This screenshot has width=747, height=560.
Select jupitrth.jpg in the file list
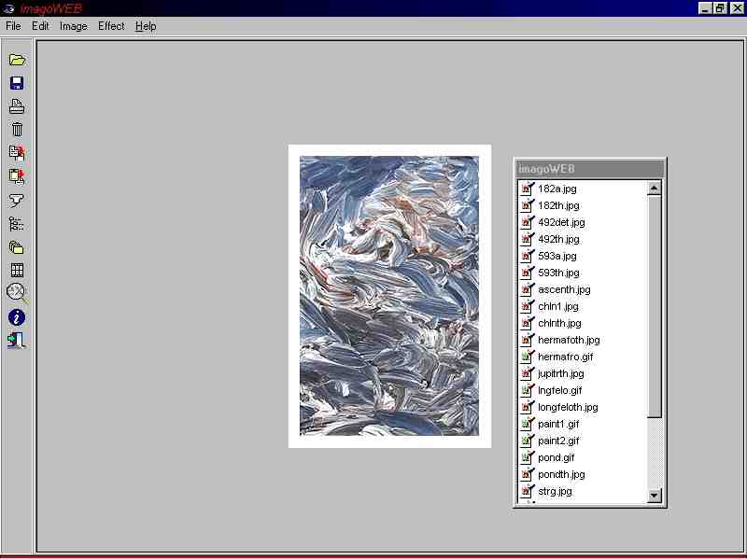tap(560, 373)
